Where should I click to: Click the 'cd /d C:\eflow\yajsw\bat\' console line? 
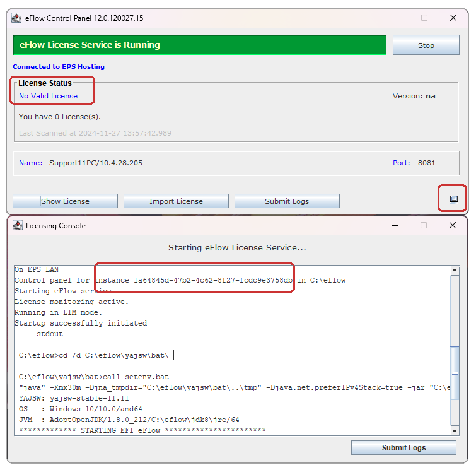[93, 355]
